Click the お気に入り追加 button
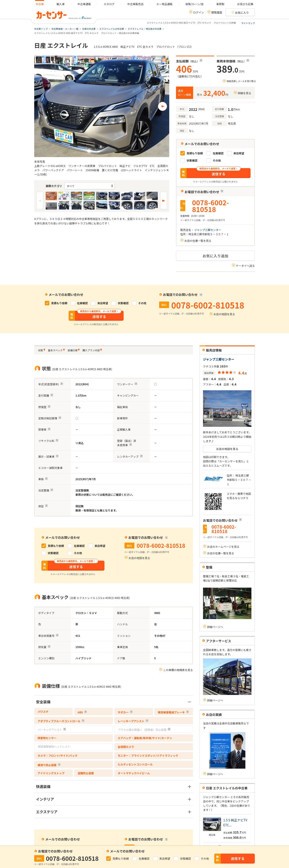This screenshot has width=289, height=868. [215, 256]
